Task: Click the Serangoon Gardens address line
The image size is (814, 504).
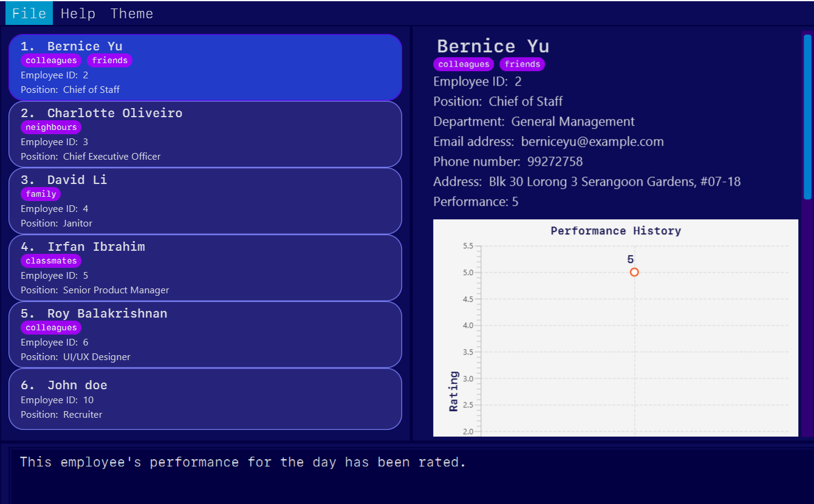Action: [x=587, y=182]
